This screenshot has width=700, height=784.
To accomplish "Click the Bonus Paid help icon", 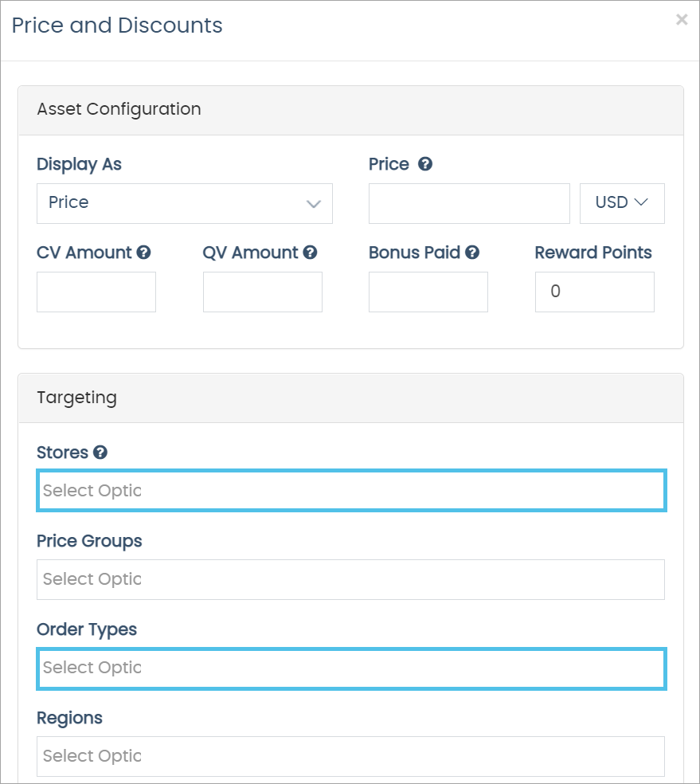I will point(472,253).
